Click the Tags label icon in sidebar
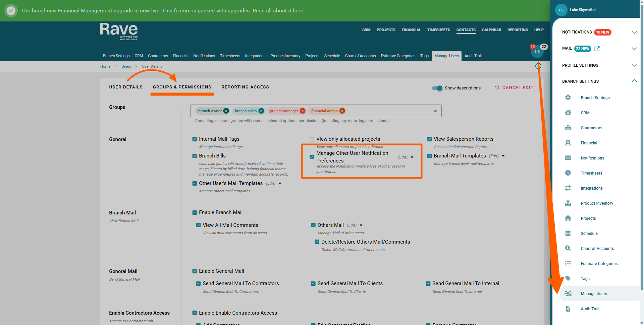This screenshot has height=325, width=644. 568,278
